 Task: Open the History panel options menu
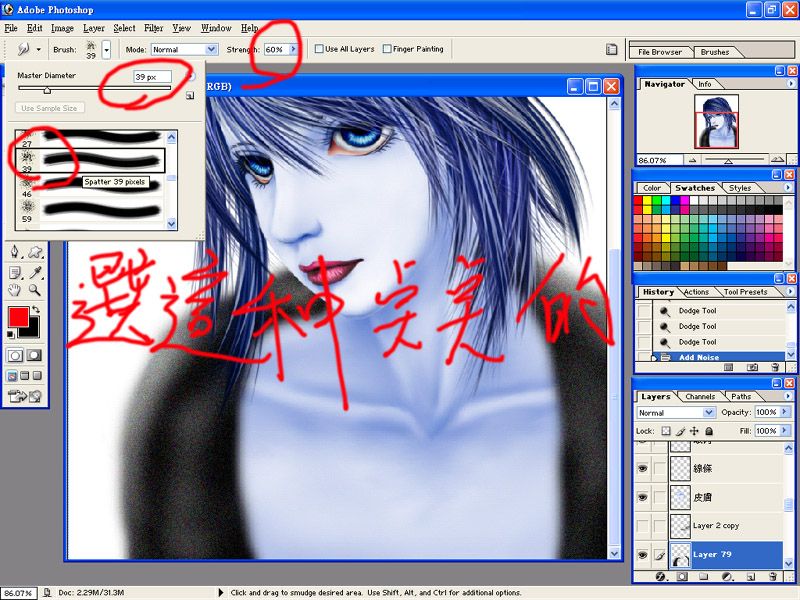coord(790,291)
